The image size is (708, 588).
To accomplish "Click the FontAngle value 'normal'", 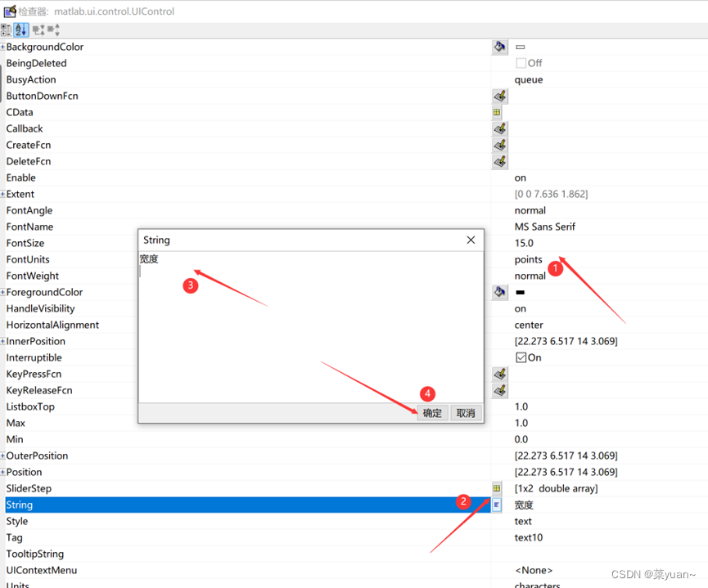I will point(530,211).
